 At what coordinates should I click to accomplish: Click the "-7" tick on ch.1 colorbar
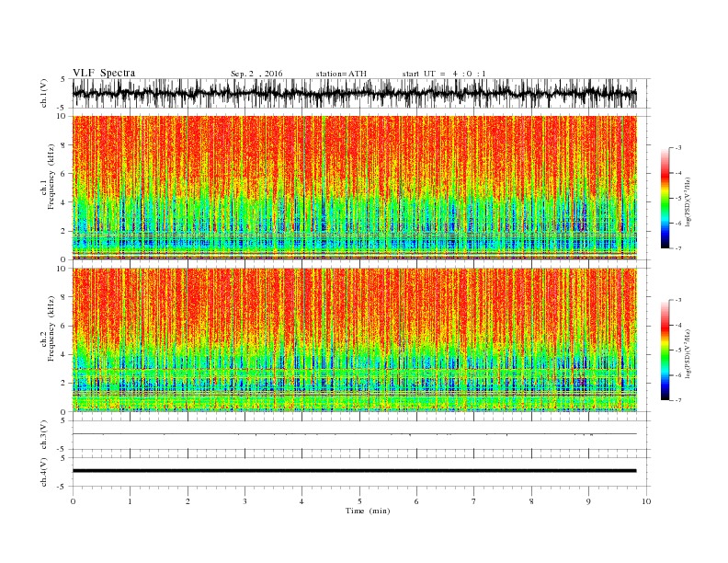[678, 248]
